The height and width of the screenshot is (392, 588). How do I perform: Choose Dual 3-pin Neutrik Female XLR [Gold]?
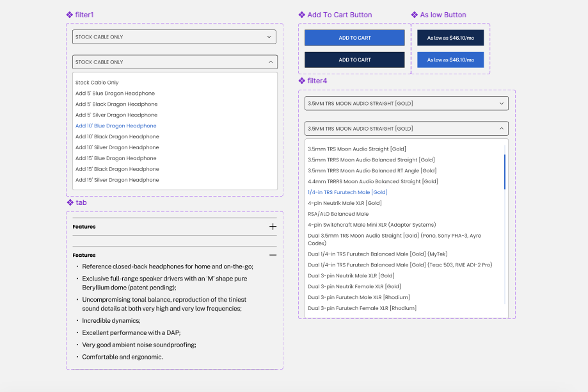[354, 287]
